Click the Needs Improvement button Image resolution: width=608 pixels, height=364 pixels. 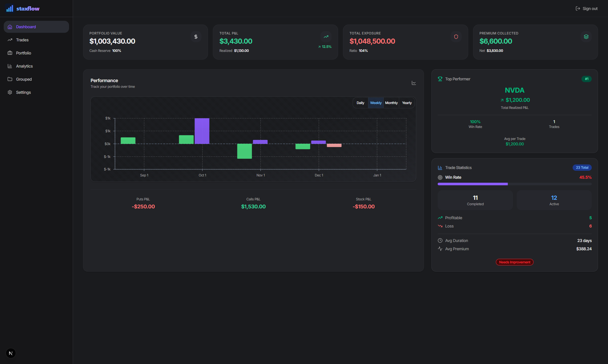514,262
